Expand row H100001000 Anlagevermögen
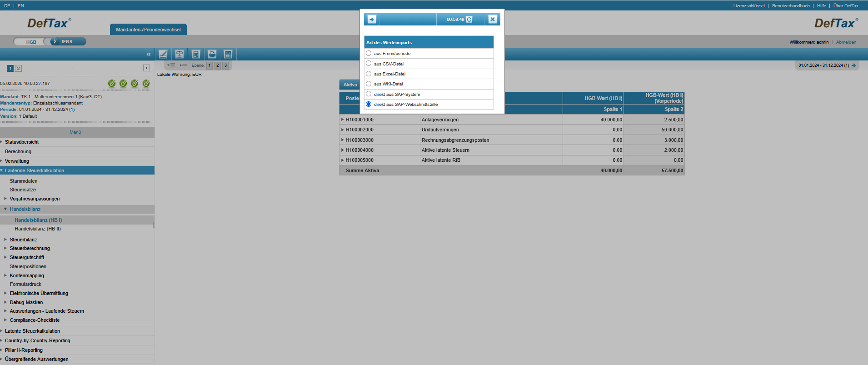Viewport: 868px width, 365px height. pos(343,120)
